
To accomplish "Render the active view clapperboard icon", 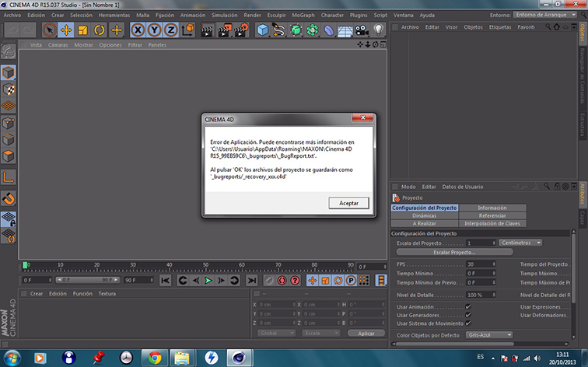I will (208, 30).
